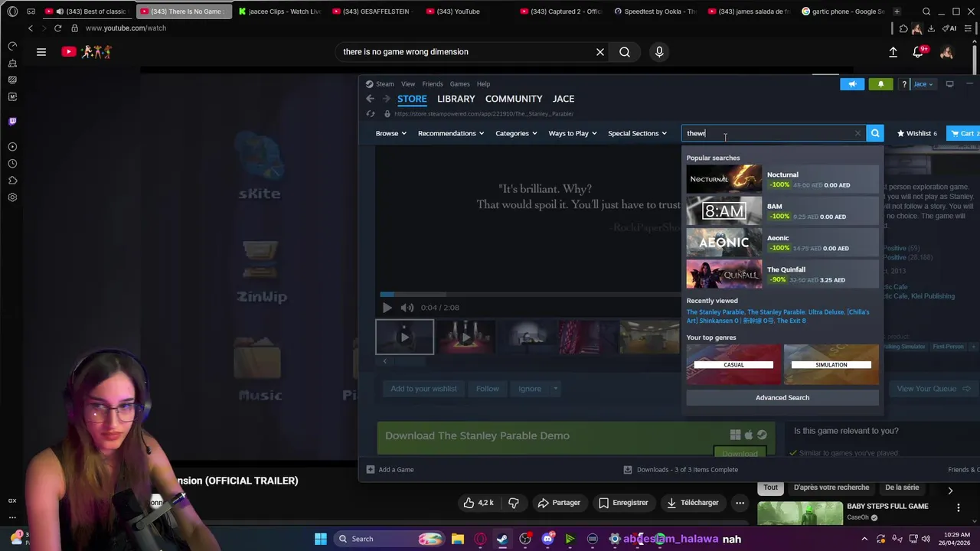This screenshot has width=980, height=551.
Task: Start YouTube voice search microphone
Action: 659,52
